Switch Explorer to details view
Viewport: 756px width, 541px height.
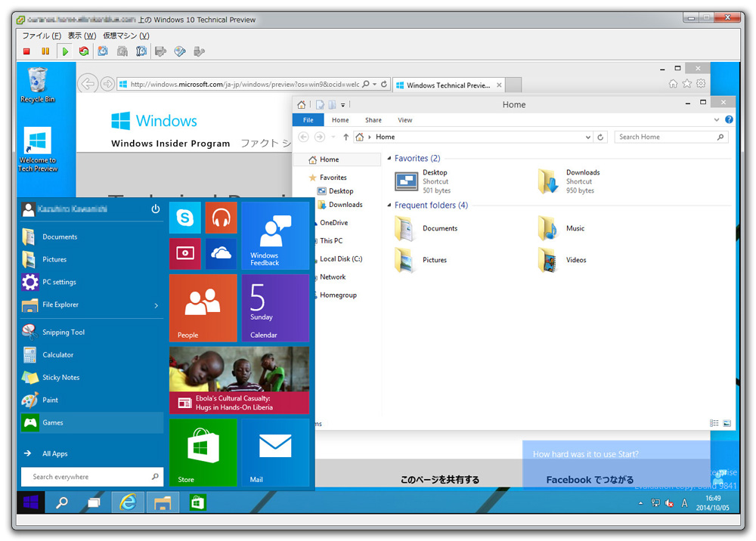pos(714,423)
